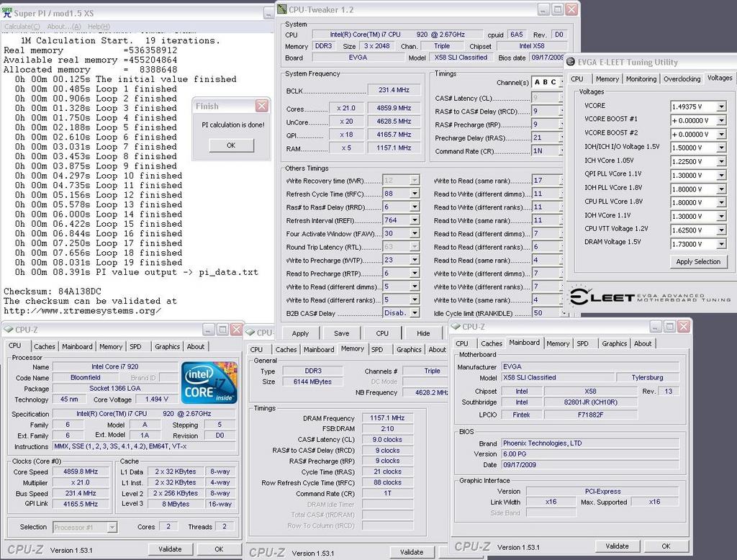Screen dimensions: 737x560
Task: Open Caches tab in left CPU-Z
Action: (44, 346)
